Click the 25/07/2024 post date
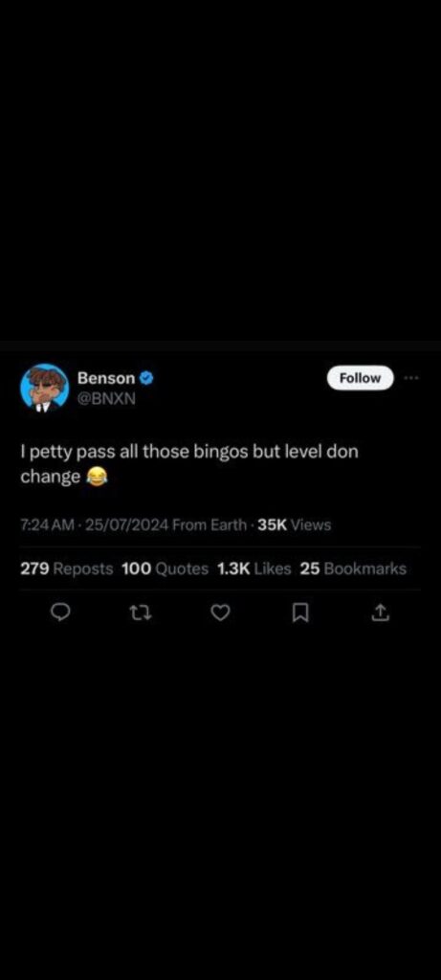 pyautogui.click(x=127, y=525)
